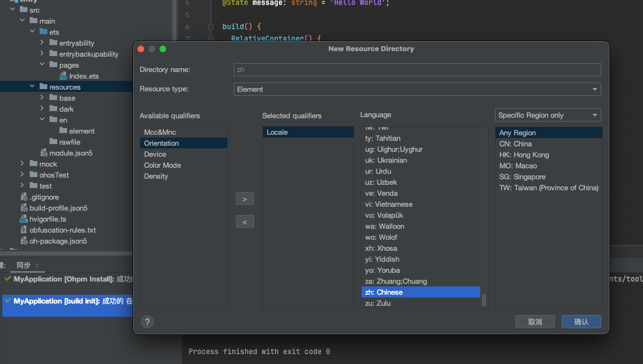Choose Any Region in region list
Viewport: 643px width, 364px height.
click(549, 133)
